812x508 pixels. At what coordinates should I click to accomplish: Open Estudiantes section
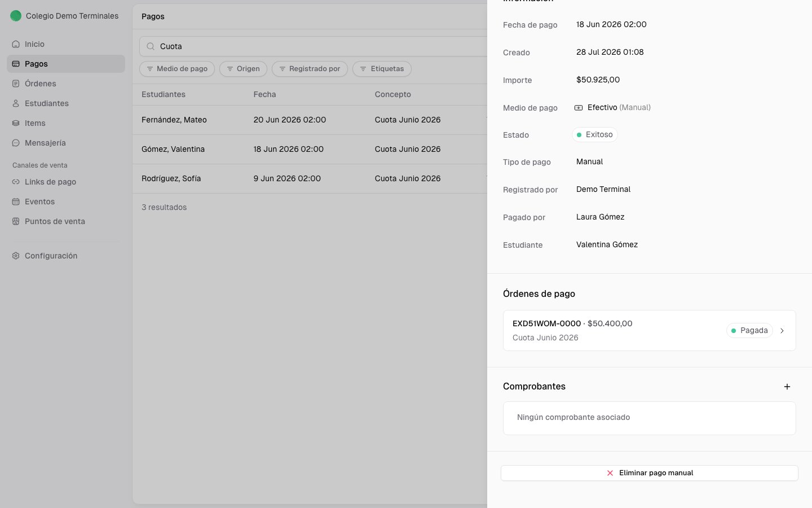click(66, 103)
